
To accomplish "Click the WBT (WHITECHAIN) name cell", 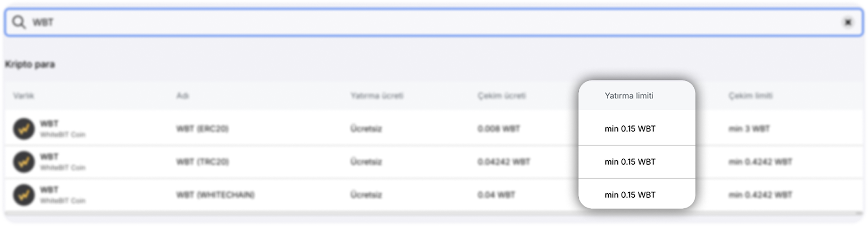I will [215, 195].
